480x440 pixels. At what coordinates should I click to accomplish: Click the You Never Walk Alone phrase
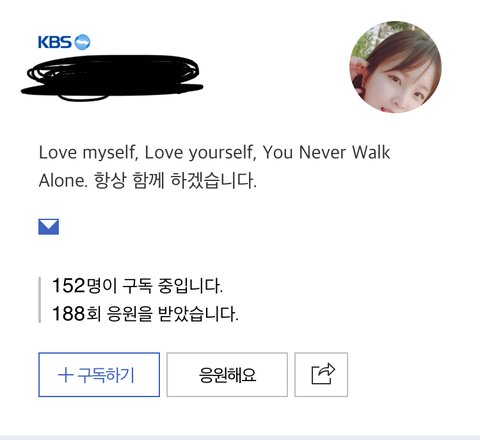point(214,166)
